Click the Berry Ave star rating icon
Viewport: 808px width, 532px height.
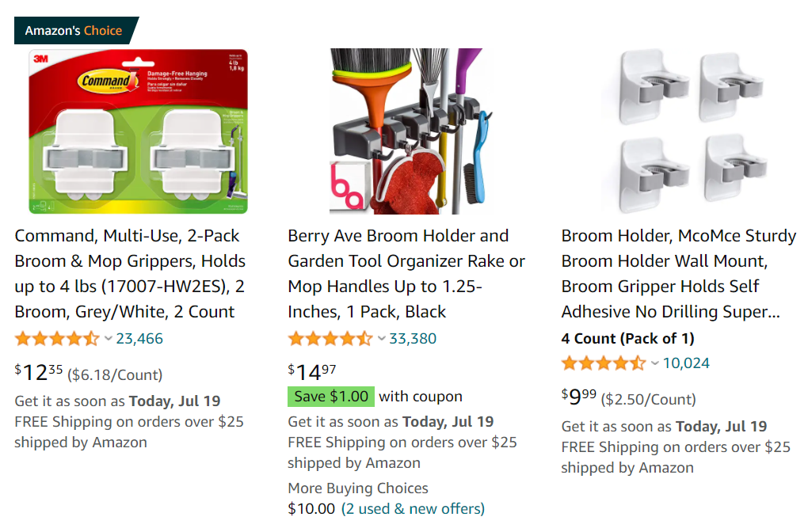[x=330, y=339]
